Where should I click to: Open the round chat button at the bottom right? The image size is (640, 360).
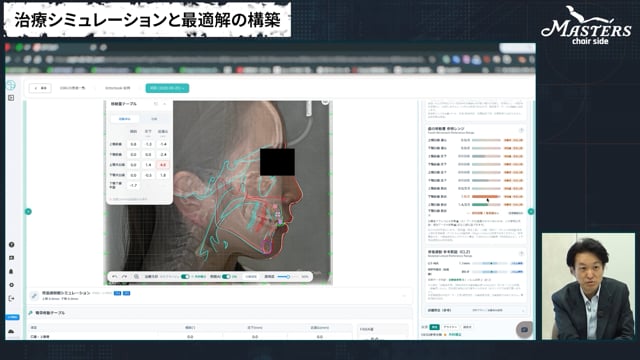(524, 329)
